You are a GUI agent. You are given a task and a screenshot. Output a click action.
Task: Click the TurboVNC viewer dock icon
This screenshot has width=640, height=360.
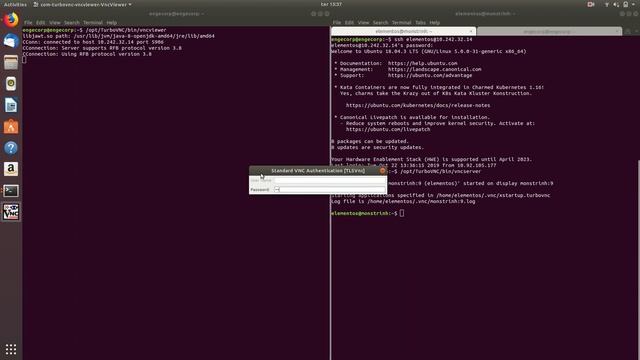coord(11,212)
